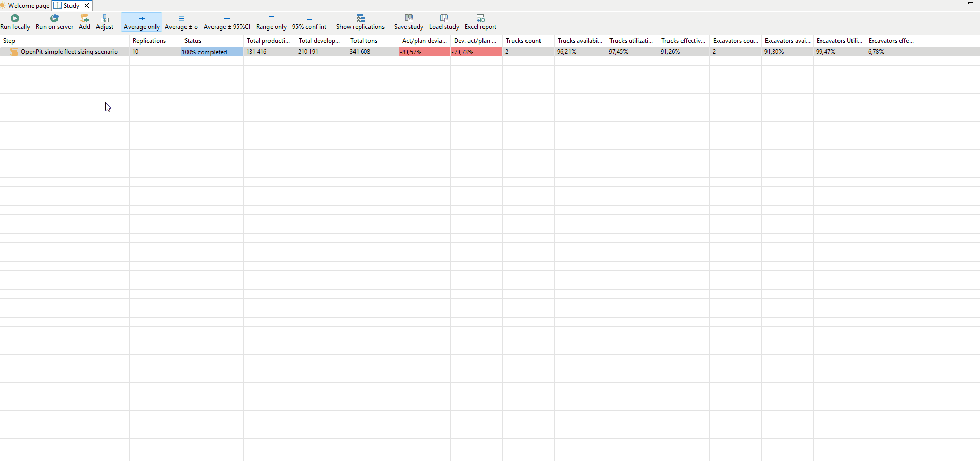Click Trucks effectiv... column header
The width and height of the screenshot is (980, 461).
tap(684, 41)
